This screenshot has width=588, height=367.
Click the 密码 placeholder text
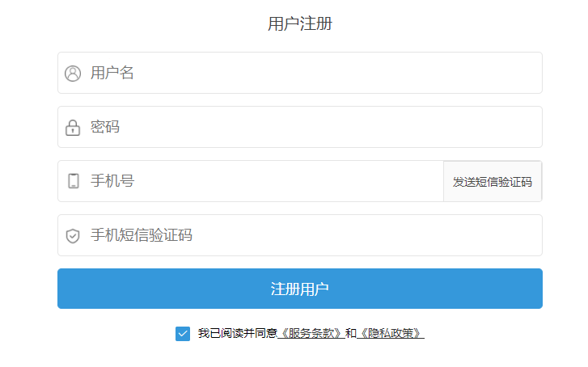point(105,128)
